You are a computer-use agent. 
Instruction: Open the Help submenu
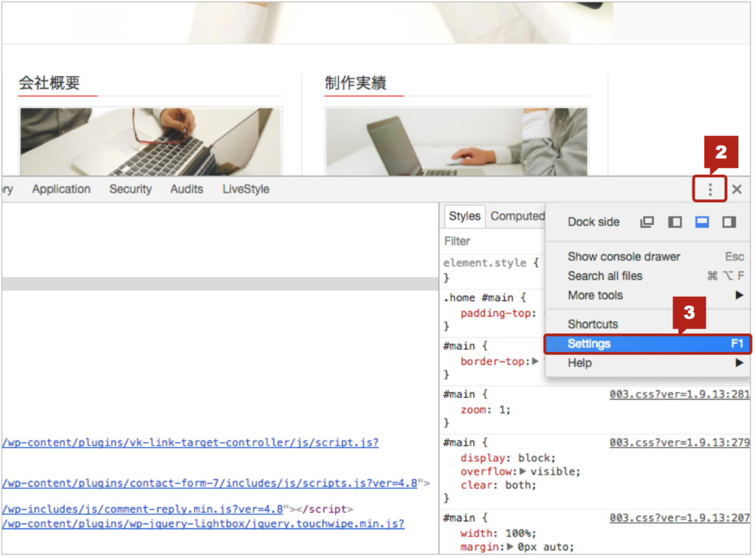click(648, 363)
